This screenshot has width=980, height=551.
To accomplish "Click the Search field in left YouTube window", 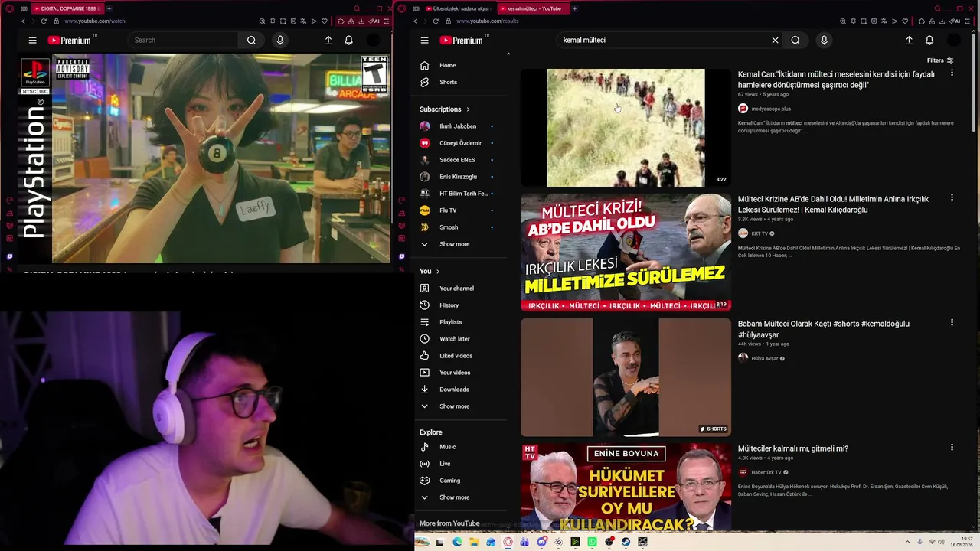I will 182,41.
